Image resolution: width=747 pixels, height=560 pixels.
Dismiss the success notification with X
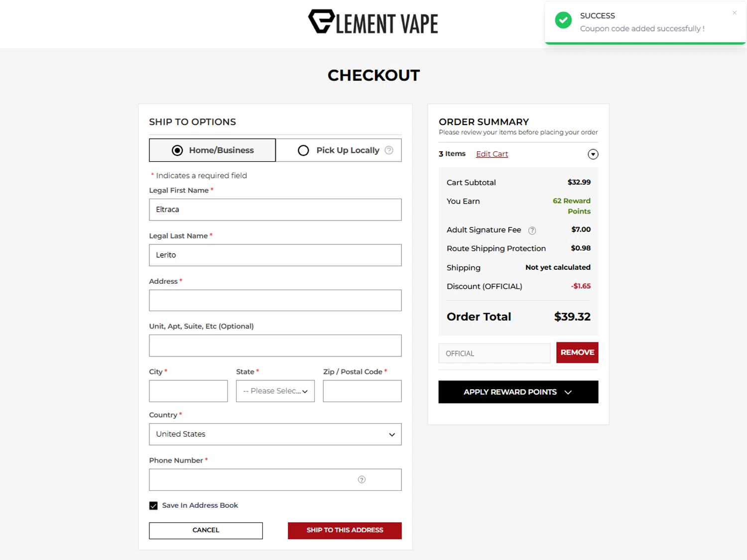(x=734, y=13)
